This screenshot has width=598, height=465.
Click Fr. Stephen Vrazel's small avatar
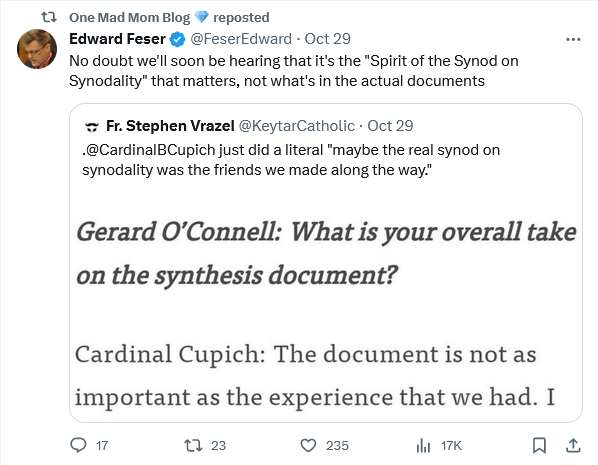click(x=91, y=126)
